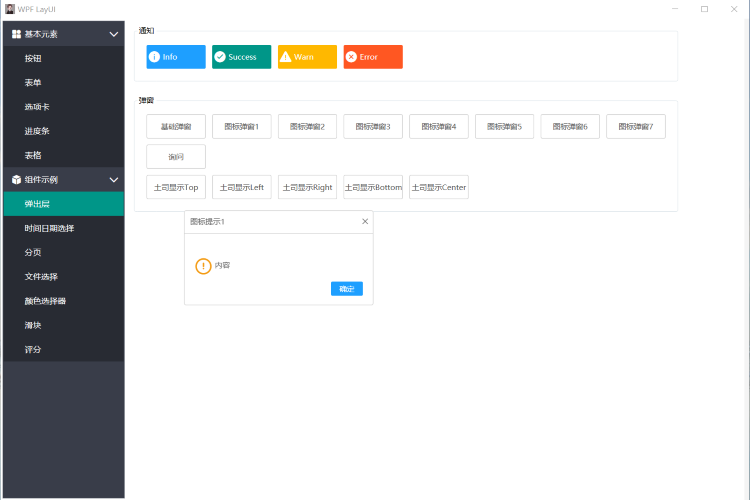750x500 pixels.
Task: Click the 基础弹窗 button
Action: coord(176,126)
